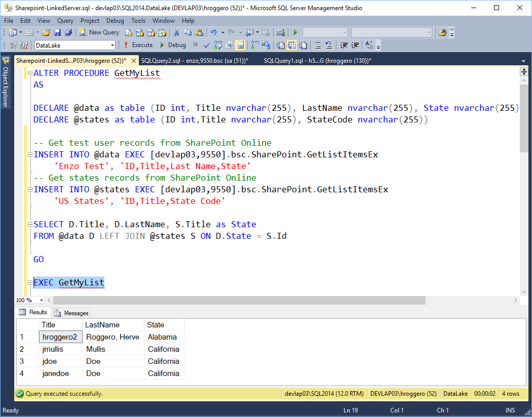Click the editor split window handle

pyautogui.click(x=524, y=72)
